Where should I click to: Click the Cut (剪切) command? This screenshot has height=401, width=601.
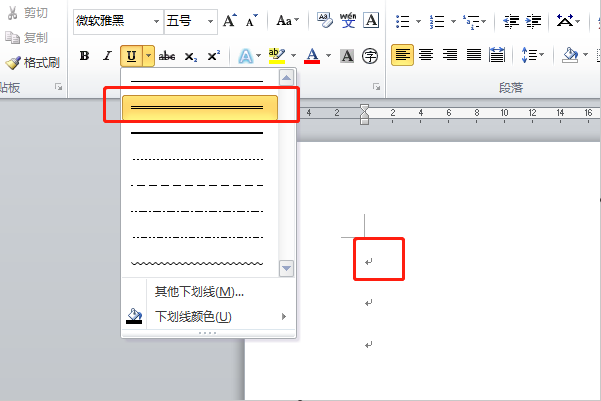tap(27, 13)
